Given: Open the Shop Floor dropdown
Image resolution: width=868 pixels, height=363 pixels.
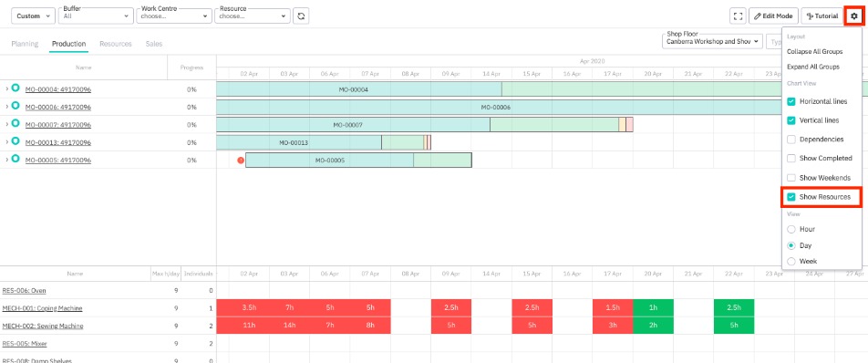Looking at the screenshot, I should [x=712, y=41].
